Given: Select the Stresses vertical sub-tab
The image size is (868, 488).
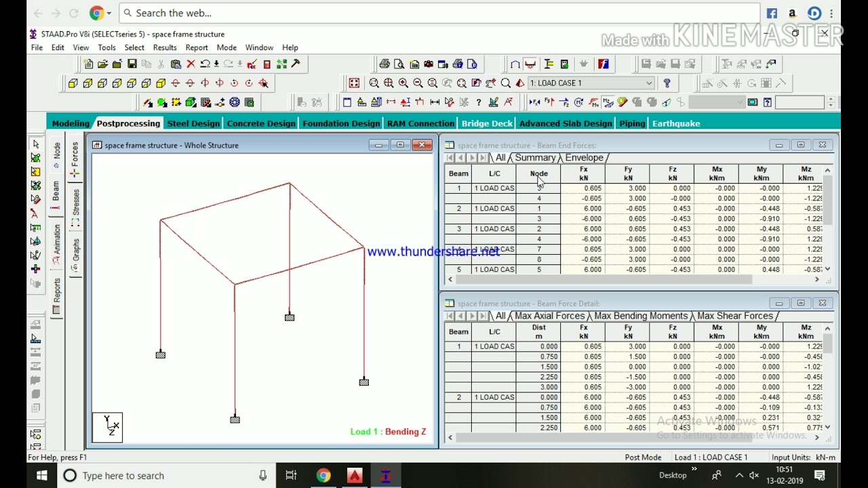Looking at the screenshot, I should click(x=75, y=207).
